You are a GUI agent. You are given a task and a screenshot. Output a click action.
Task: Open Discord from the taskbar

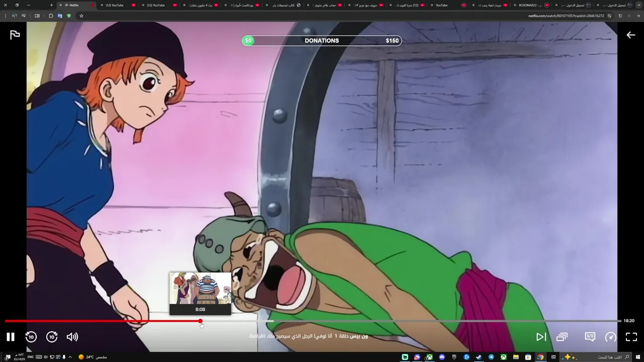pos(442,357)
